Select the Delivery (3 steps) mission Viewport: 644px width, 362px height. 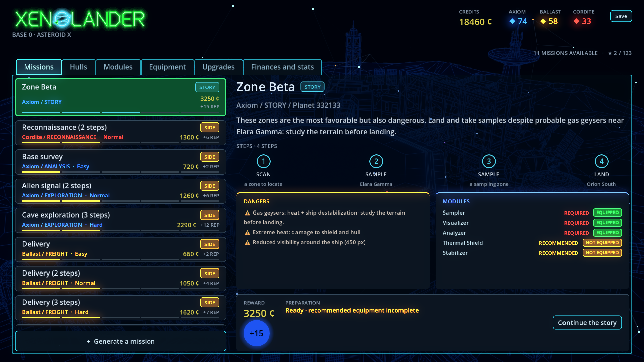pyautogui.click(x=121, y=308)
